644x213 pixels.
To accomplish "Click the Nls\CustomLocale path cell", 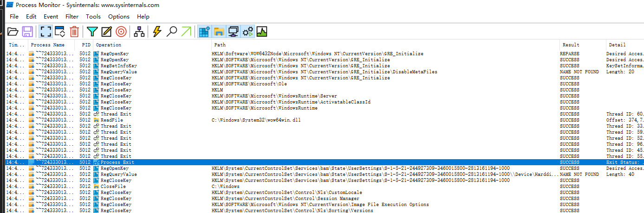I will click(x=287, y=193).
